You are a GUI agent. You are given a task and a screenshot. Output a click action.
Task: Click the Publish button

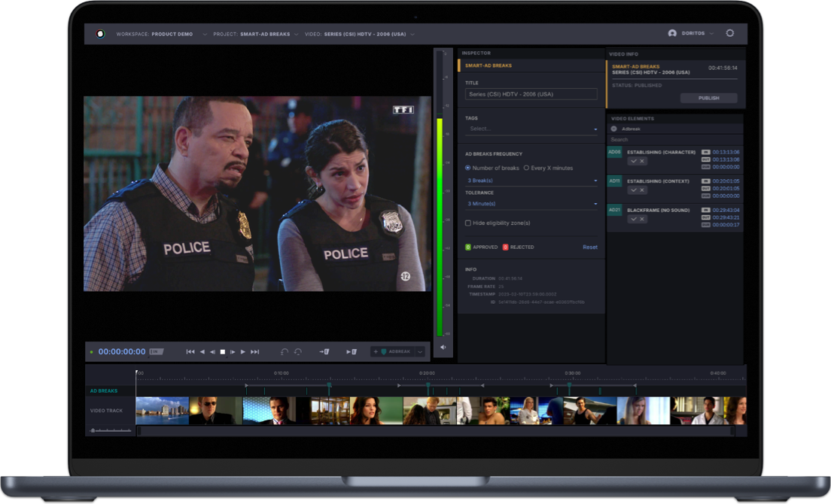[708, 98]
